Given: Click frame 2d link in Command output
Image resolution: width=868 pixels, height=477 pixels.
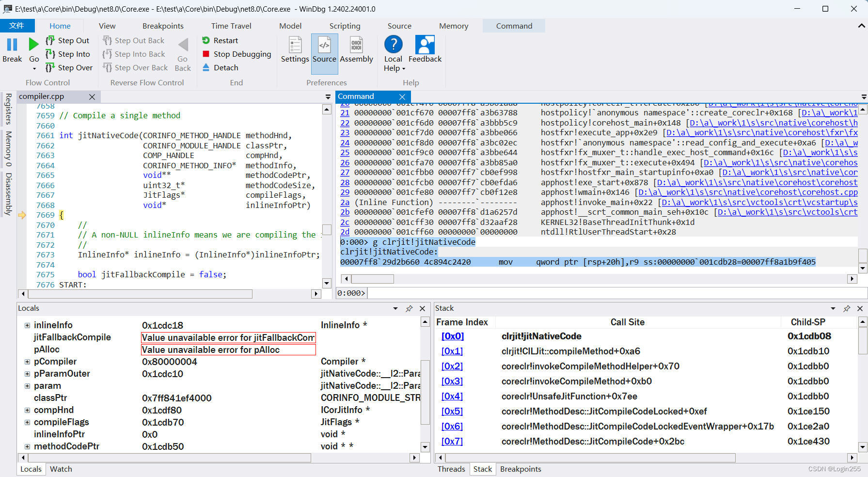Looking at the screenshot, I should (345, 232).
